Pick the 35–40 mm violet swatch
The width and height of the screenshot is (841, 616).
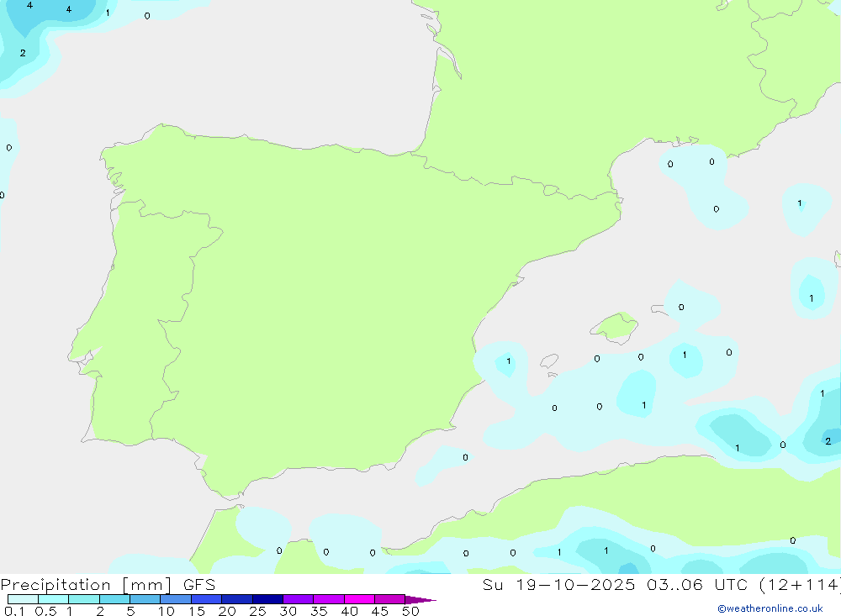pos(328,599)
